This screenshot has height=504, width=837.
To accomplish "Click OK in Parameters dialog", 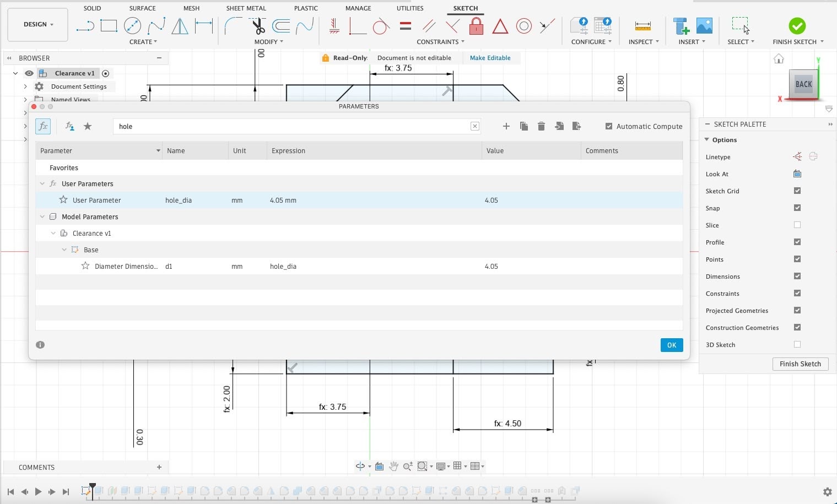I will coord(672,345).
